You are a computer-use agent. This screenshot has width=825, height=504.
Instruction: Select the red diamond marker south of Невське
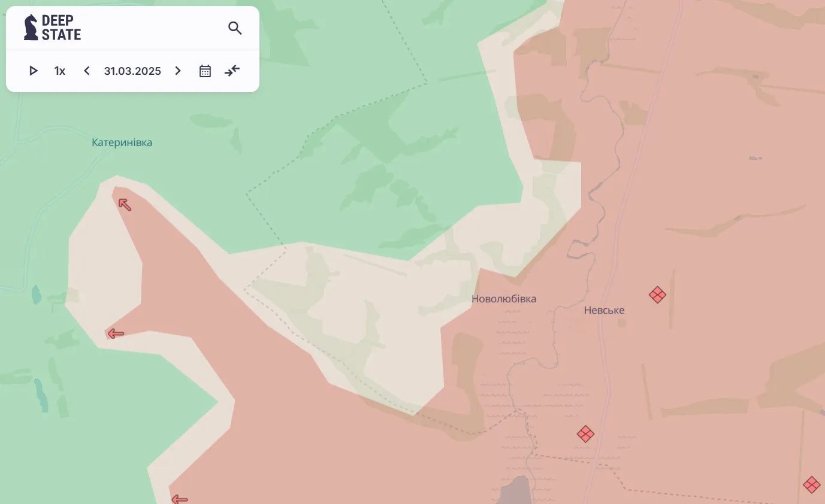[x=585, y=434]
